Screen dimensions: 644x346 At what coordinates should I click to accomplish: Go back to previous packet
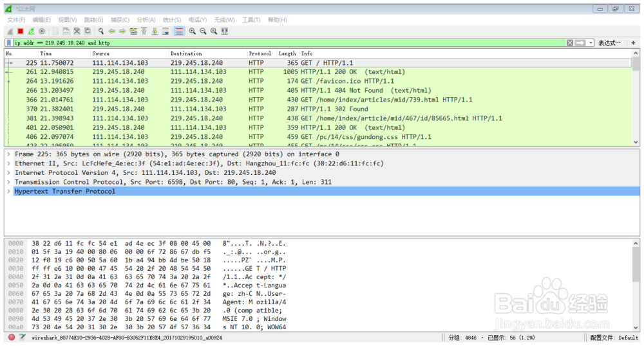[x=111, y=31]
